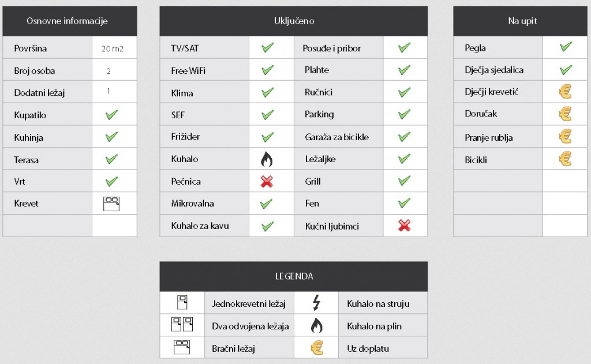The height and width of the screenshot is (364, 591).
Task: Click the Dječja sjedalica label
Action: coord(494,70)
